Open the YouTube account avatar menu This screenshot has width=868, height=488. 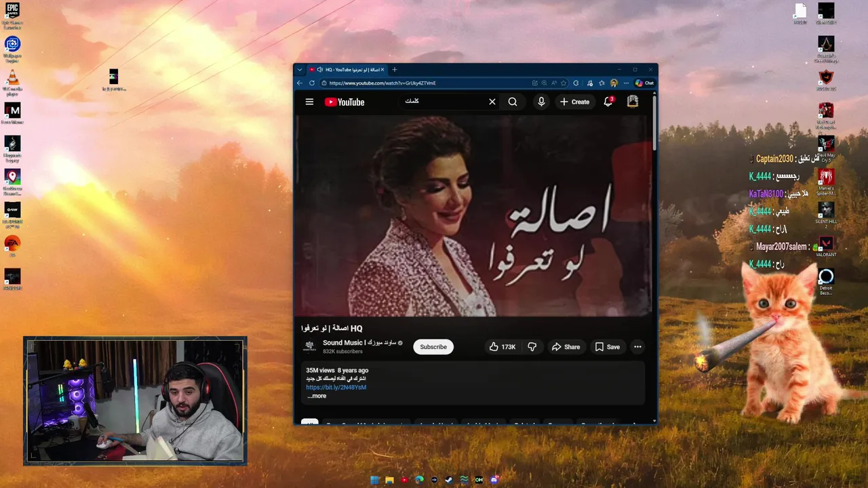pos(633,102)
